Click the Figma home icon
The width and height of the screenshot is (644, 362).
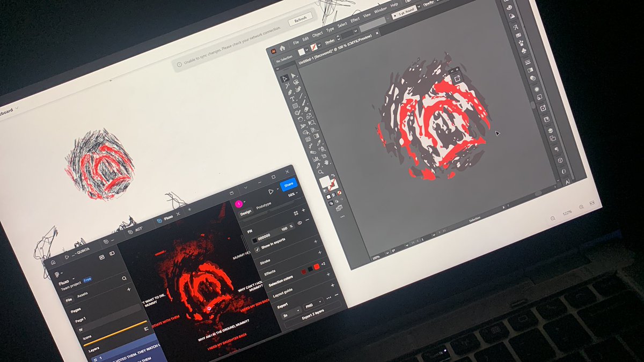53,262
